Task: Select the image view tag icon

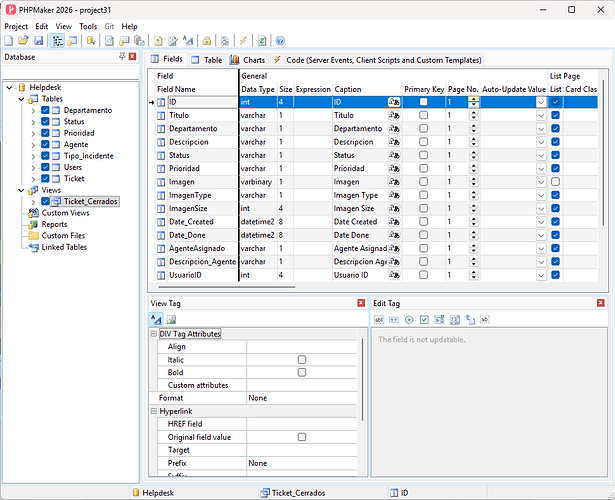Action: tap(171, 320)
